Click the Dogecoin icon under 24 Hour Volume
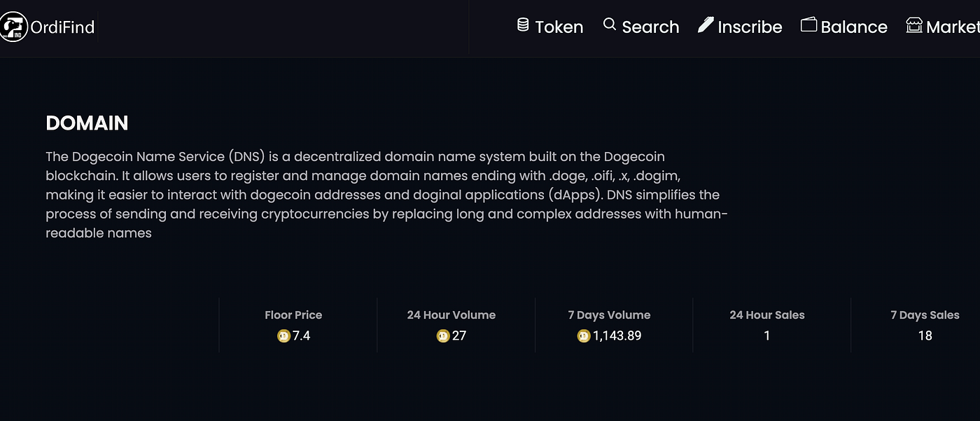The width and height of the screenshot is (980, 421). pos(442,336)
